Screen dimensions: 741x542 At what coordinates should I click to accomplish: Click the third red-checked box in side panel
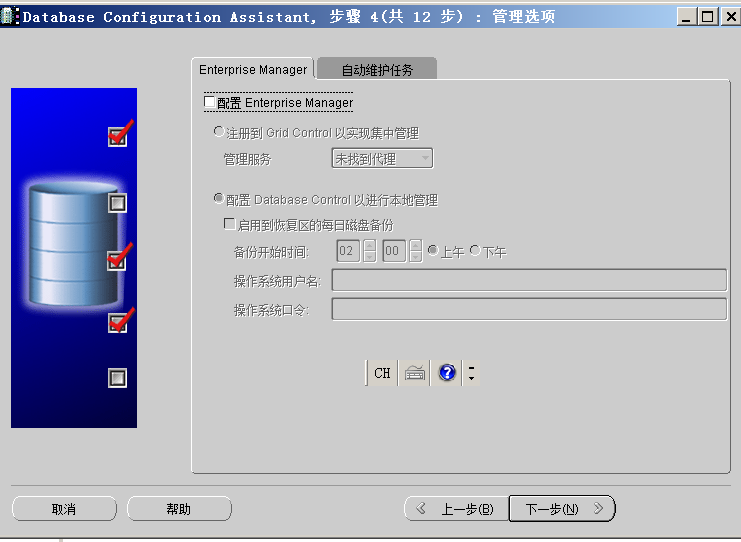tap(118, 260)
